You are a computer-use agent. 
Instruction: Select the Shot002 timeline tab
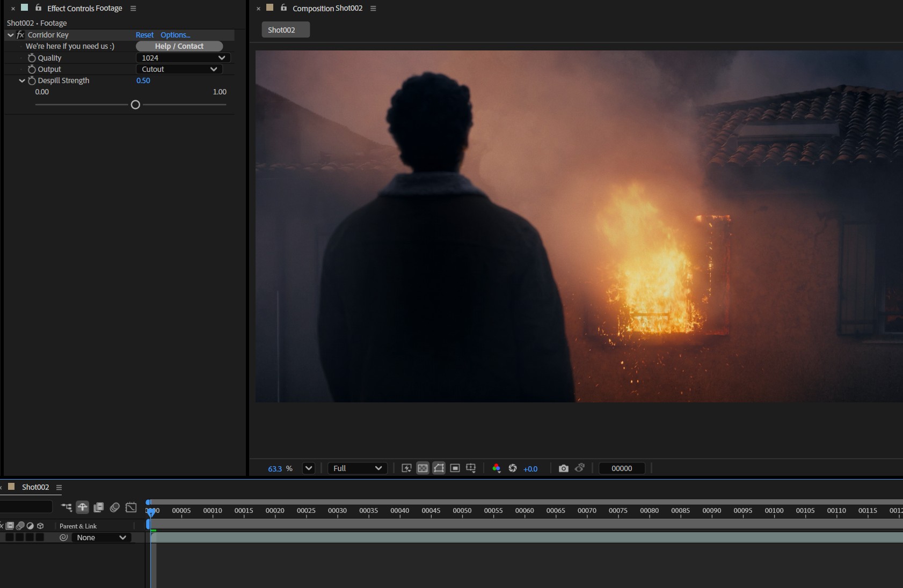[35, 487]
